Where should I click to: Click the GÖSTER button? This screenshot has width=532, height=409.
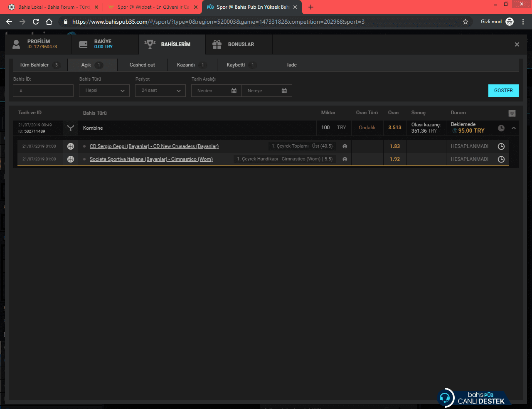pyautogui.click(x=503, y=91)
